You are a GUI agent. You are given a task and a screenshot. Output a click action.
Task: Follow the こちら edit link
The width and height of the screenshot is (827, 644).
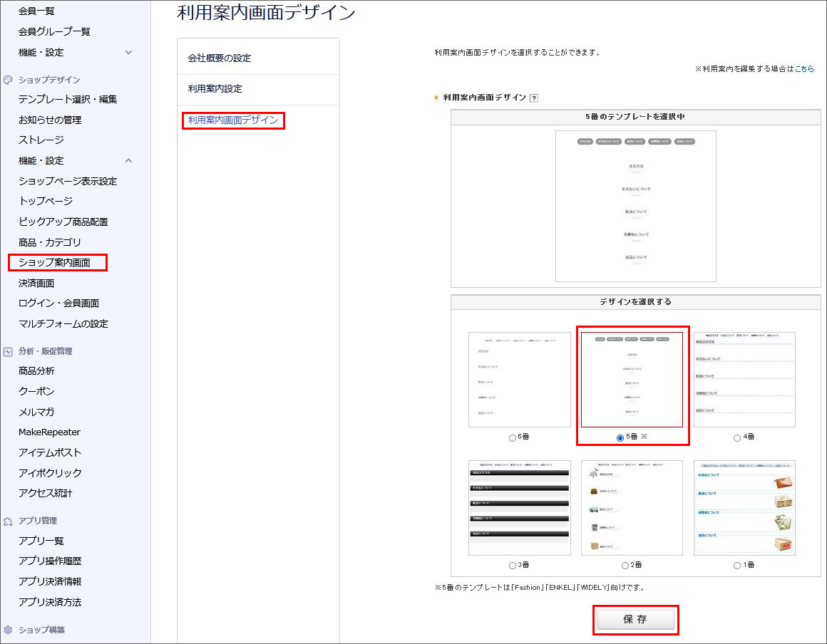click(x=804, y=69)
